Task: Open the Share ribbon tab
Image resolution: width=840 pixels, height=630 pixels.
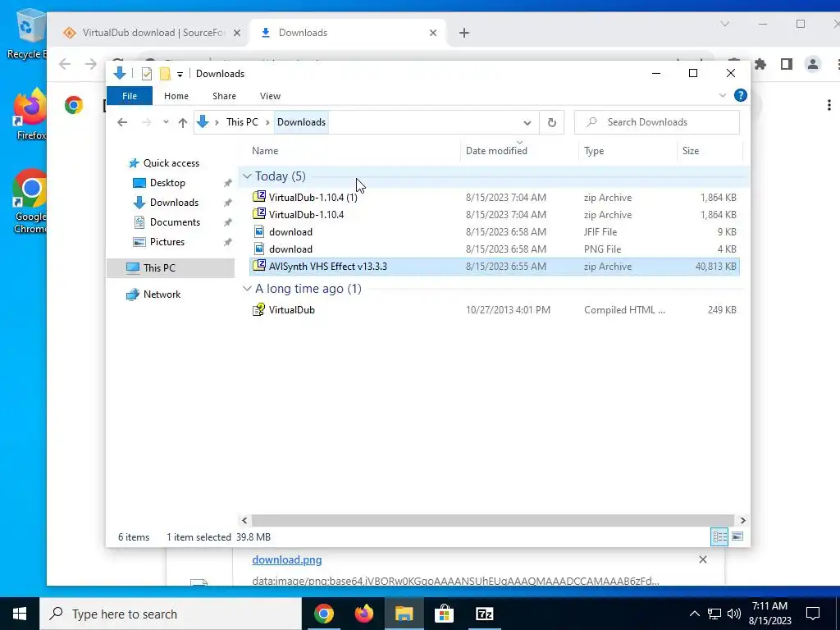Action: click(x=224, y=96)
